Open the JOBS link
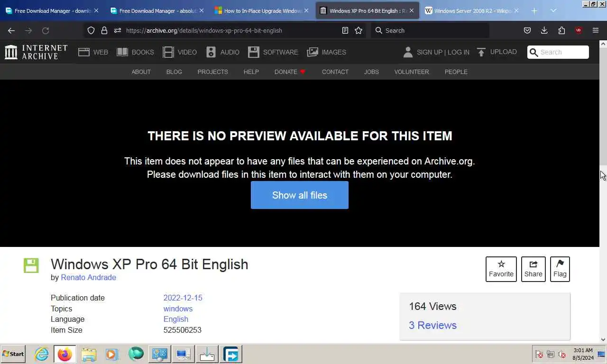The width and height of the screenshot is (607, 364). 371,72
